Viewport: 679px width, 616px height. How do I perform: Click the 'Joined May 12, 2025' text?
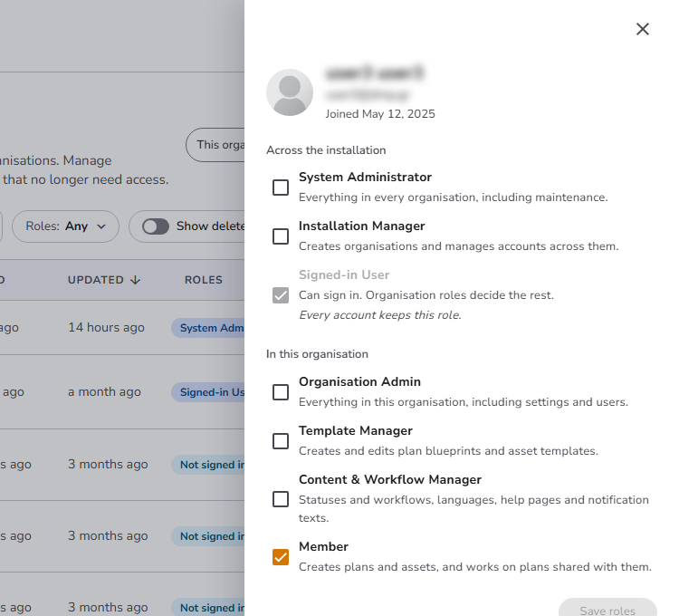click(x=380, y=114)
